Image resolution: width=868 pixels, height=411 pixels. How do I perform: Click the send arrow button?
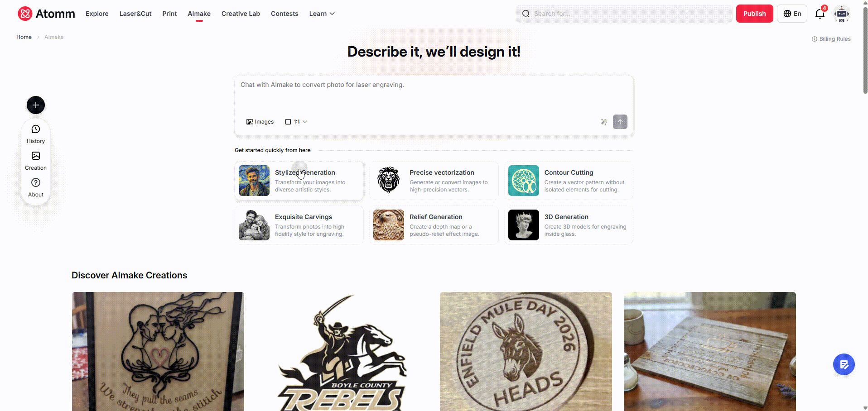pos(620,122)
